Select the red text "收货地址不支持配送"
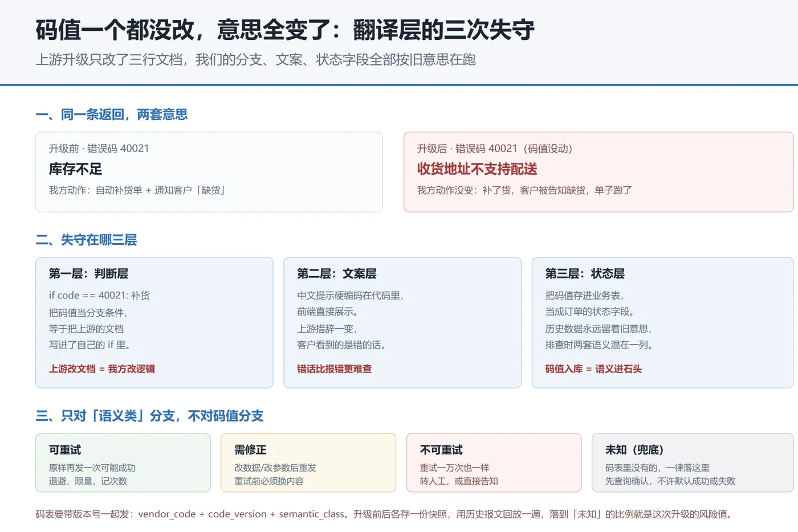 click(477, 169)
